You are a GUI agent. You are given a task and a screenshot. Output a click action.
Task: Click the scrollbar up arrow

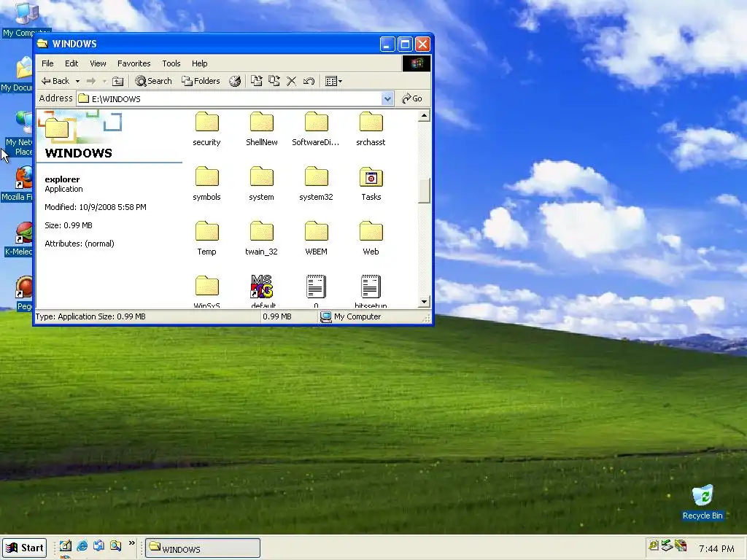[424, 116]
